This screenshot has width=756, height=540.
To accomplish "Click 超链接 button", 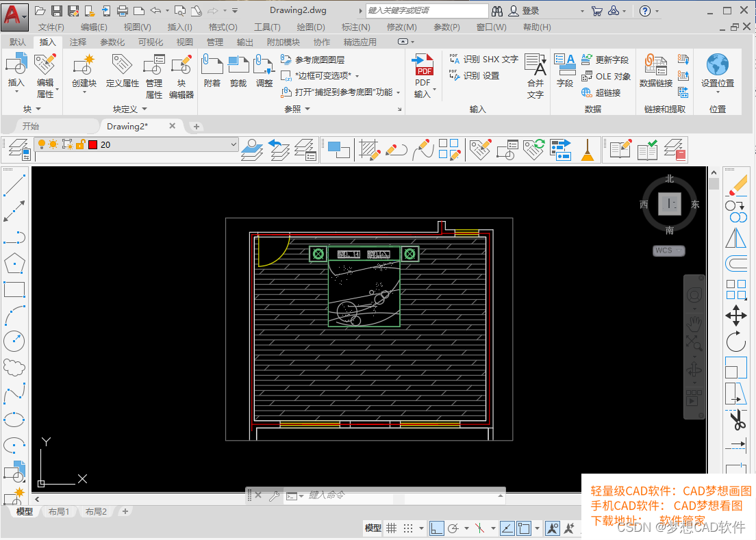I will [601, 92].
